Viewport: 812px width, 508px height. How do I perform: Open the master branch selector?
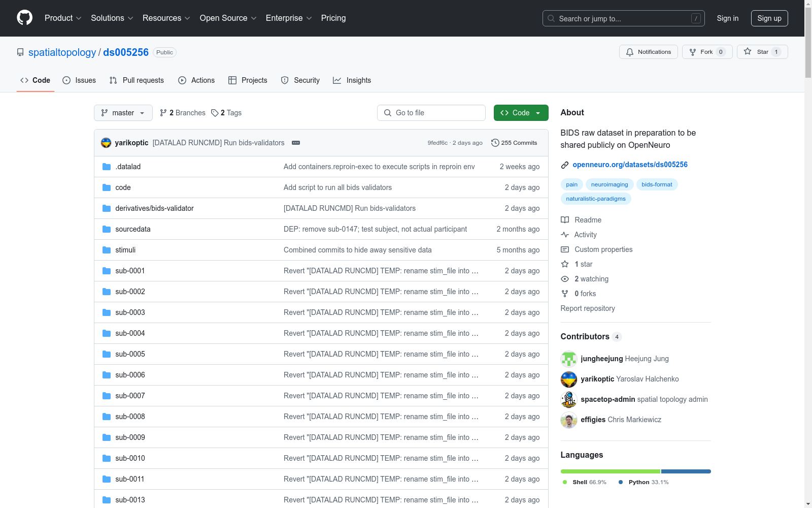[123, 113]
